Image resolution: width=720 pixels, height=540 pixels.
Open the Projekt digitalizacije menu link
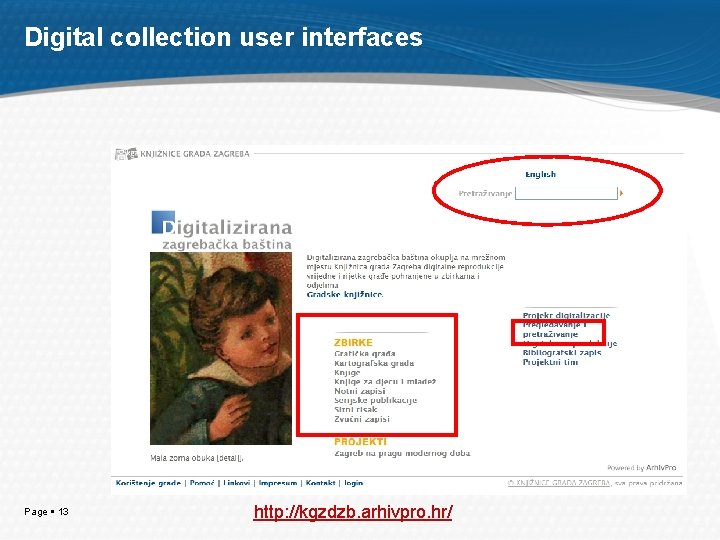566,315
